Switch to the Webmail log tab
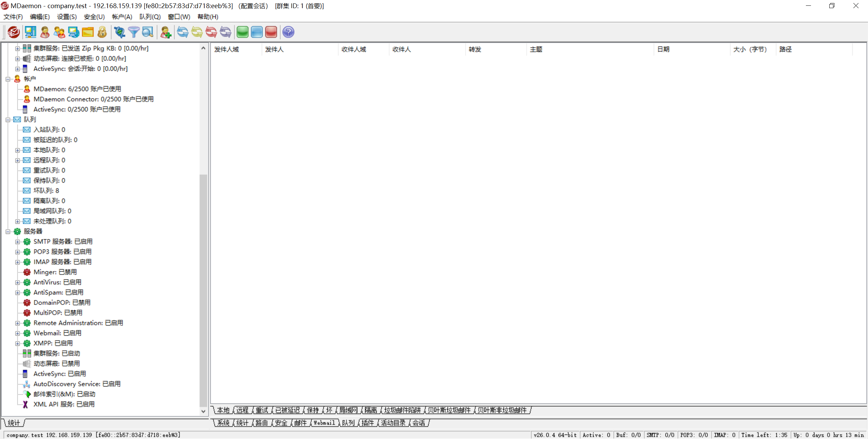 coord(324,423)
